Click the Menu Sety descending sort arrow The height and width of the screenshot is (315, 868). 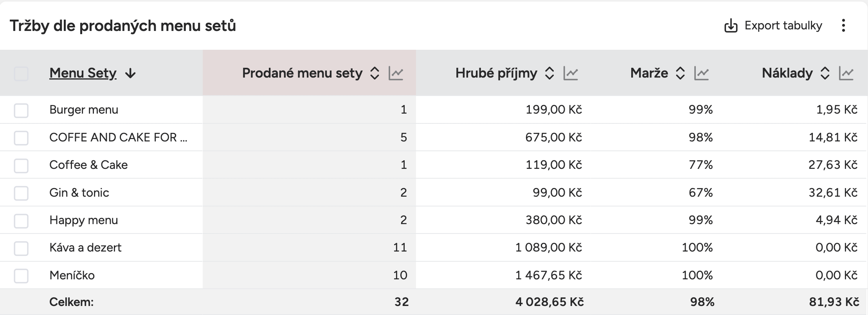pyautogui.click(x=130, y=73)
